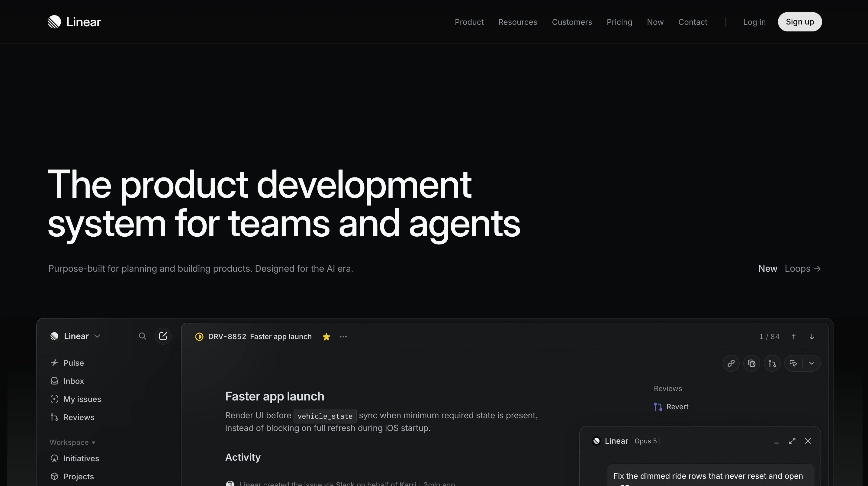The image size is (868, 486).
Task: Click the Pulse bolt icon
Action: click(x=54, y=363)
